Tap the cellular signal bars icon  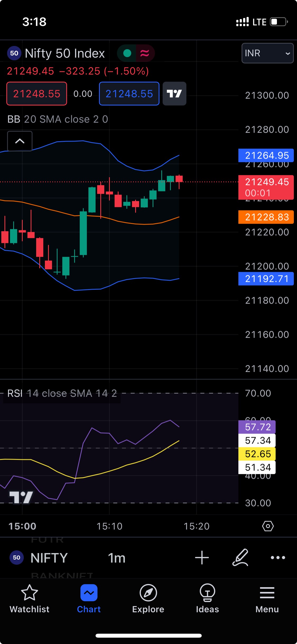(242, 22)
